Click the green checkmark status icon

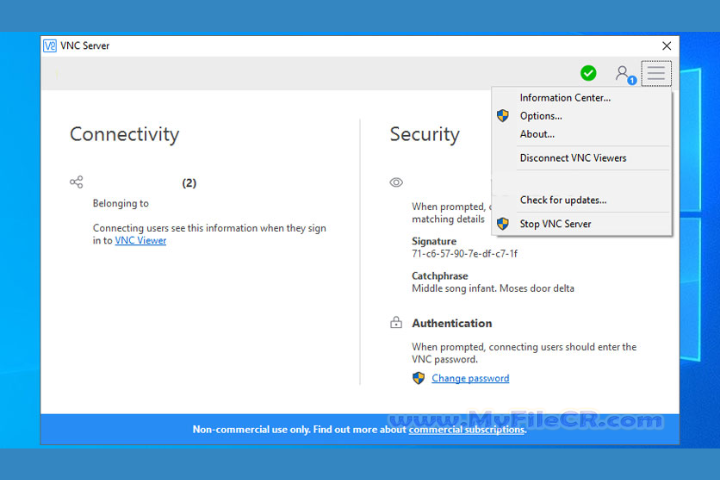[x=588, y=73]
